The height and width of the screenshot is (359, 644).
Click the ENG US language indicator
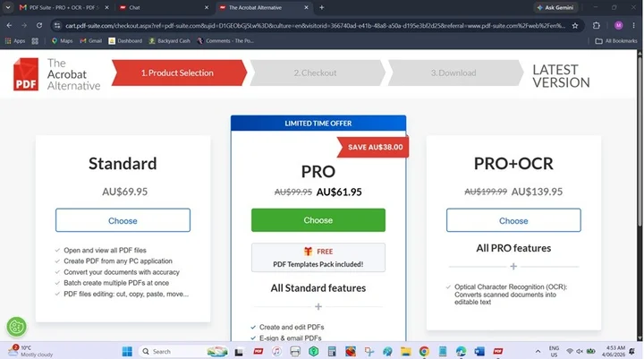point(554,351)
